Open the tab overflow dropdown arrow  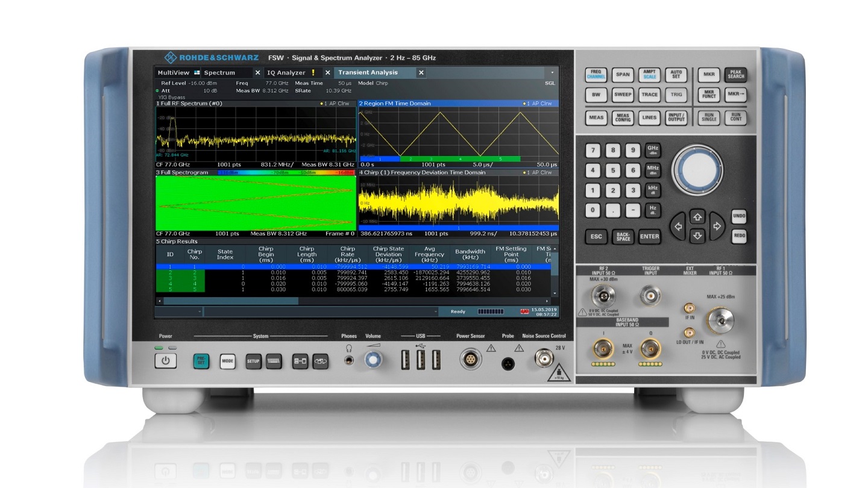pyautogui.click(x=553, y=73)
